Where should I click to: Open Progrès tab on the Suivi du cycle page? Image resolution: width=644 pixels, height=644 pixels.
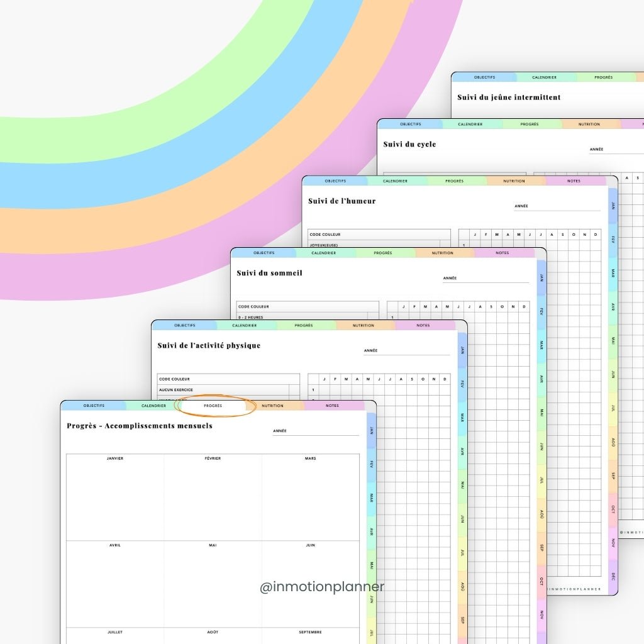click(x=530, y=125)
